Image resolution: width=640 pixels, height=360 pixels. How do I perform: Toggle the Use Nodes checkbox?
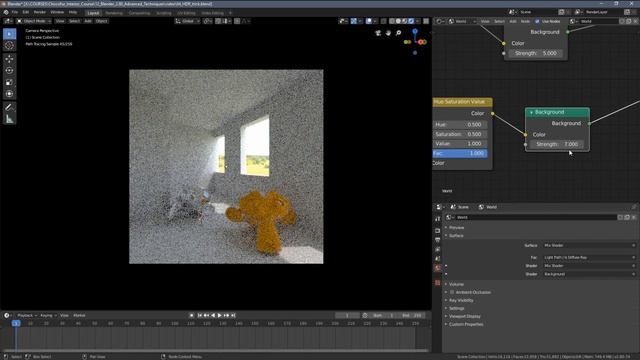(537, 21)
